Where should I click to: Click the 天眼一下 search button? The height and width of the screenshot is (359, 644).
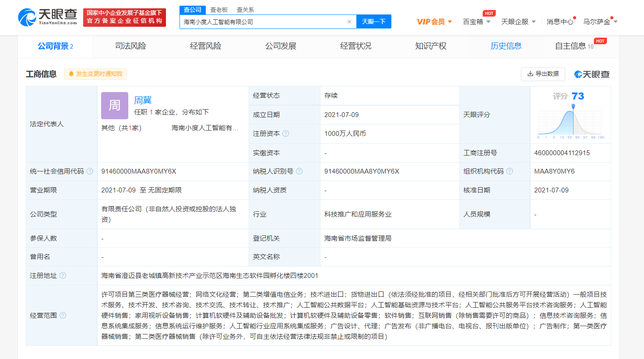(373, 22)
